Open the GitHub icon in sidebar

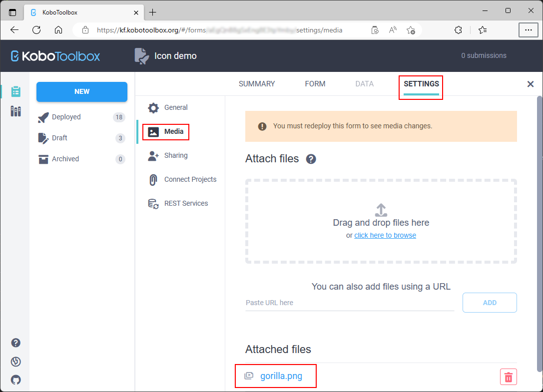[16, 380]
